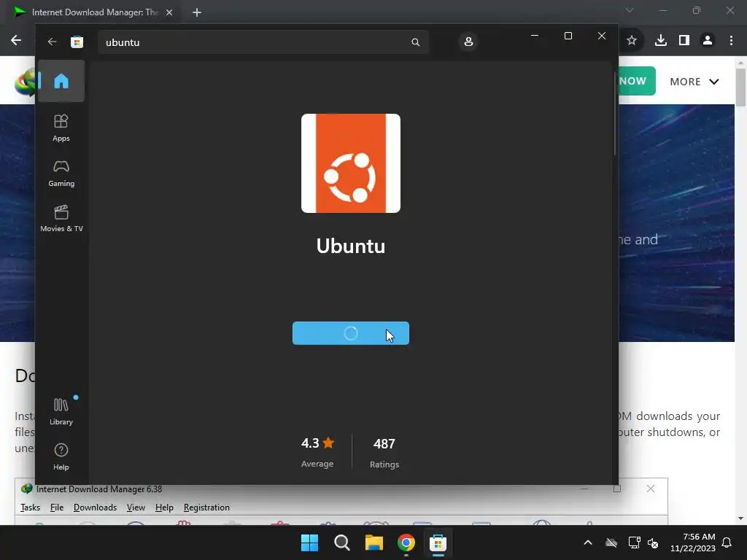Open File menu in IDM window
Image resolution: width=747 pixels, height=560 pixels.
point(57,507)
